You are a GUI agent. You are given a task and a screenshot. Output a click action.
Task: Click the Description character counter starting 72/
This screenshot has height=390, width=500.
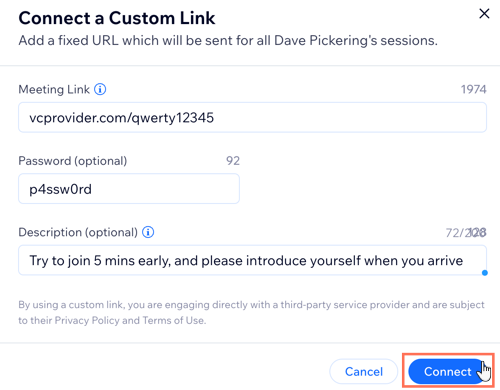(466, 233)
